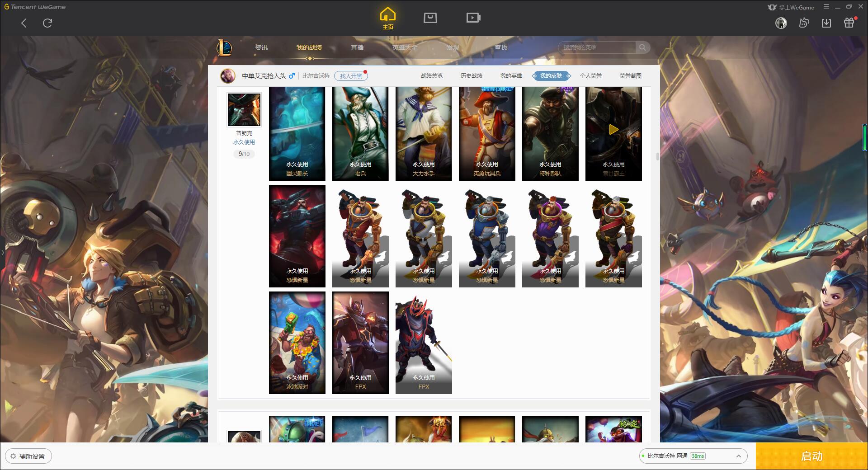Open the video live stream icon
868x470 pixels.
pyautogui.click(x=473, y=18)
